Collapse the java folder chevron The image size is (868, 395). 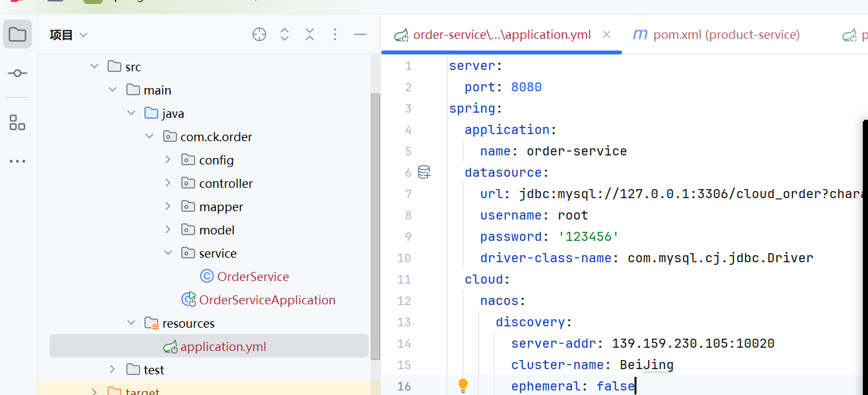[131, 113]
